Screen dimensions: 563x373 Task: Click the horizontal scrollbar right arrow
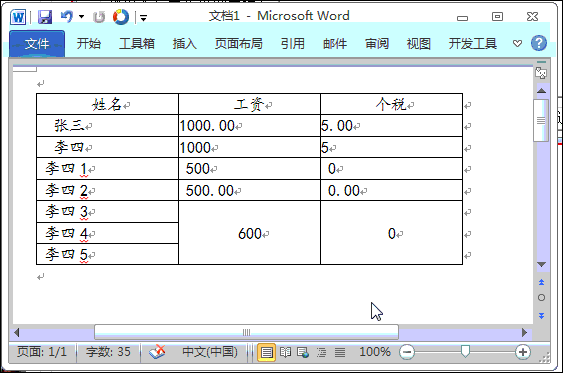[x=525, y=332]
